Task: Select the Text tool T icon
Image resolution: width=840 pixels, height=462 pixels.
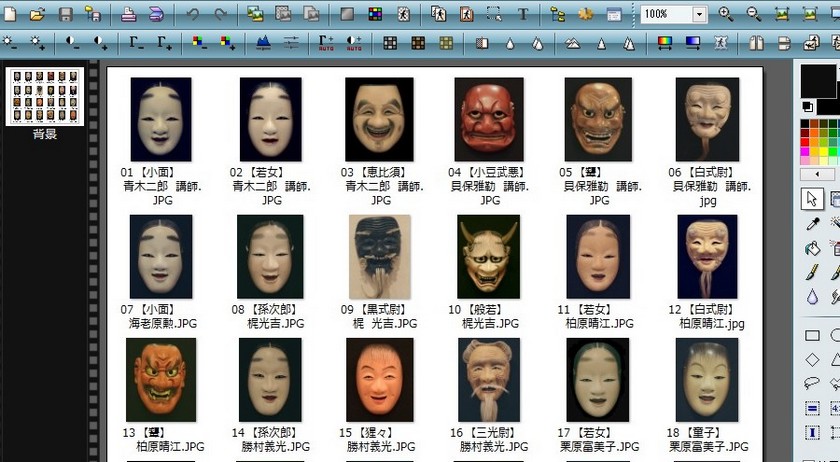Action: [523, 14]
